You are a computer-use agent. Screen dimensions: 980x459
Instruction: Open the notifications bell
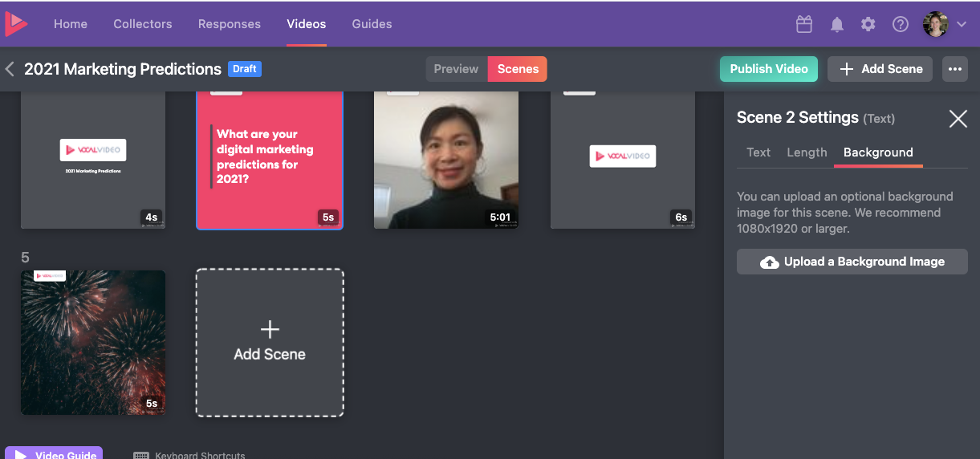[x=837, y=24]
